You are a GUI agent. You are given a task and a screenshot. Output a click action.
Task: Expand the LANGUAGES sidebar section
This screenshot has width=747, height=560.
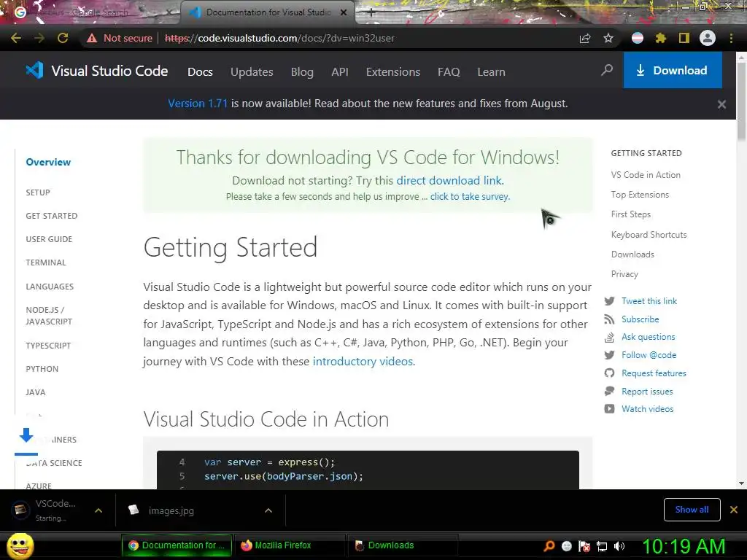(x=50, y=287)
